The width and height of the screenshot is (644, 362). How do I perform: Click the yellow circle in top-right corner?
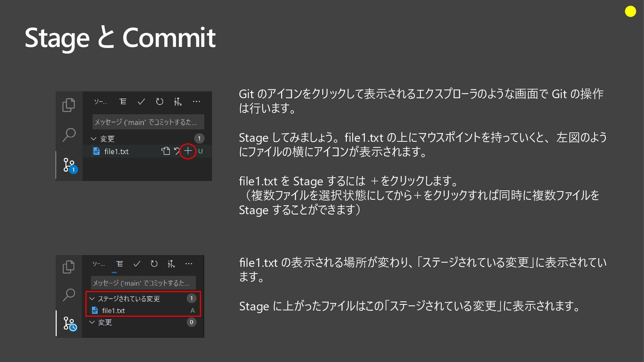[x=630, y=12]
